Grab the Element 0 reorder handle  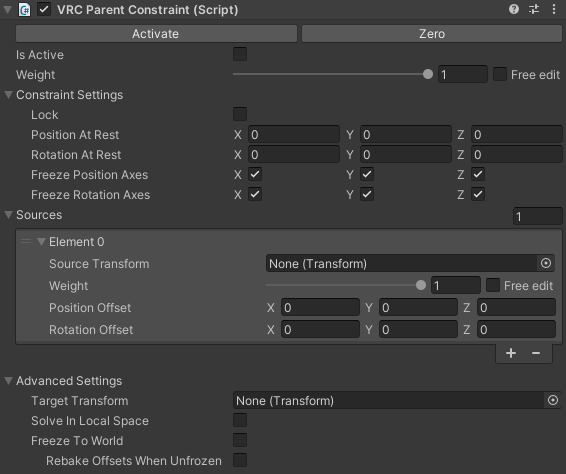26,241
